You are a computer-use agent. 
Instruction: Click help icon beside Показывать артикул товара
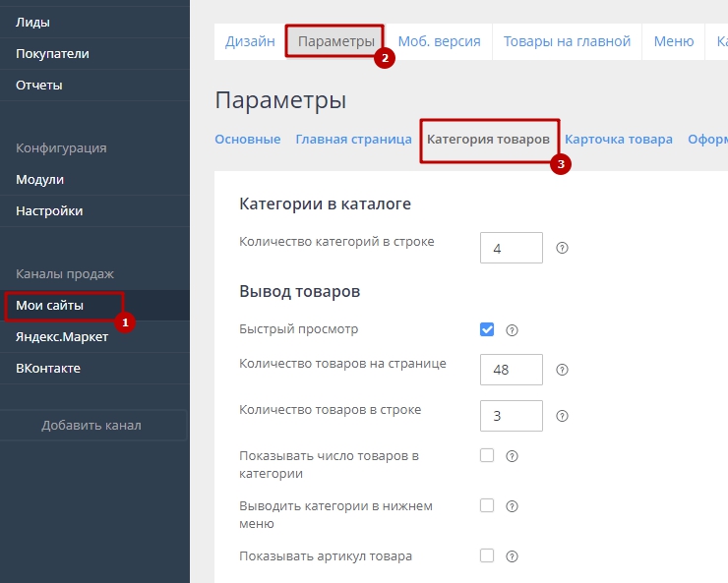512,556
